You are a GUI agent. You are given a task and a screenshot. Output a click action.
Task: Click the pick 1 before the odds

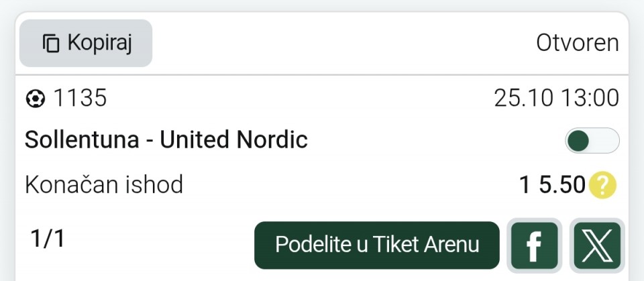[527, 184]
